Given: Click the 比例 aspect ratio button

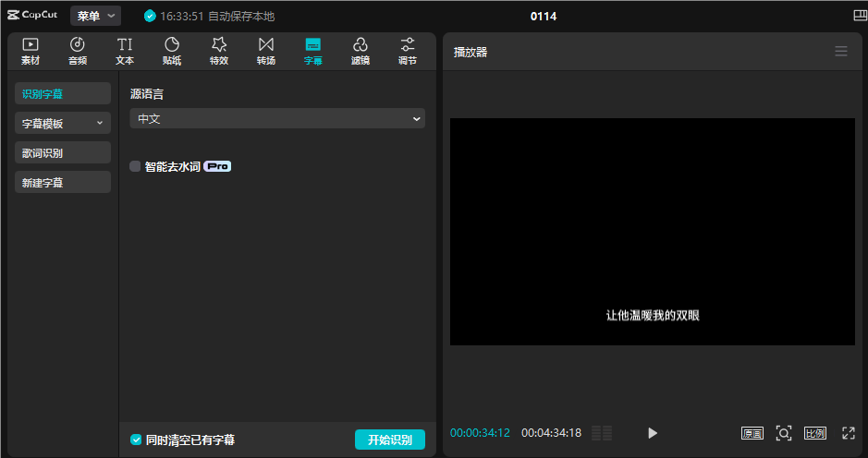Looking at the screenshot, I should pyautogui.click(x=814, y=433).
